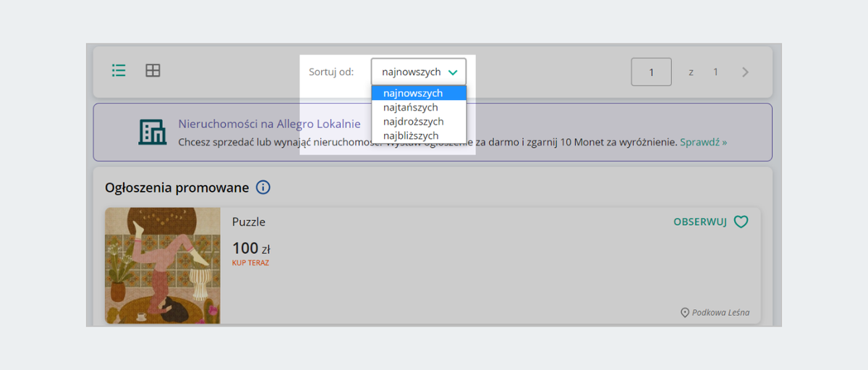The image size is (868, 370).
Task: Open Nieruchomości na Allegro Lokalnie heading
Action: (x=269, y=124)
